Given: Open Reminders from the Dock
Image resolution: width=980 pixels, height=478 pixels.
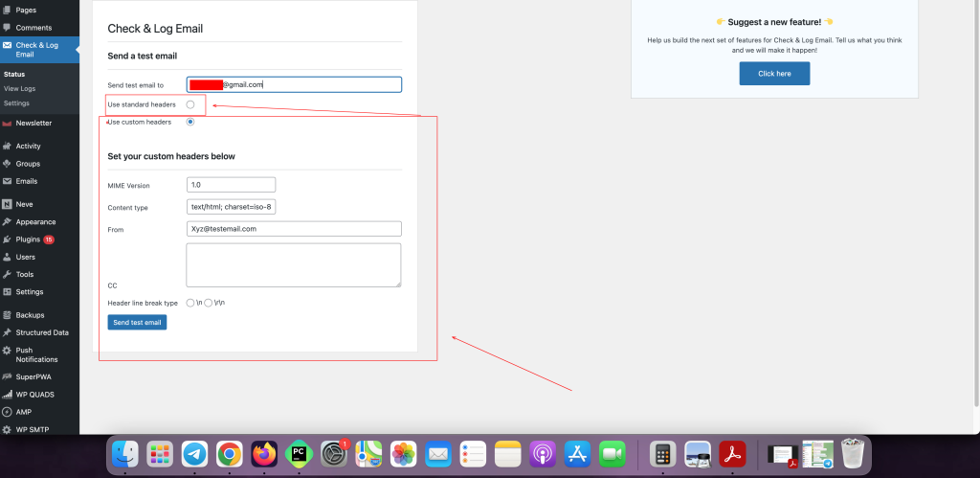Looking at the screenshot, I should tap(473, 454).
